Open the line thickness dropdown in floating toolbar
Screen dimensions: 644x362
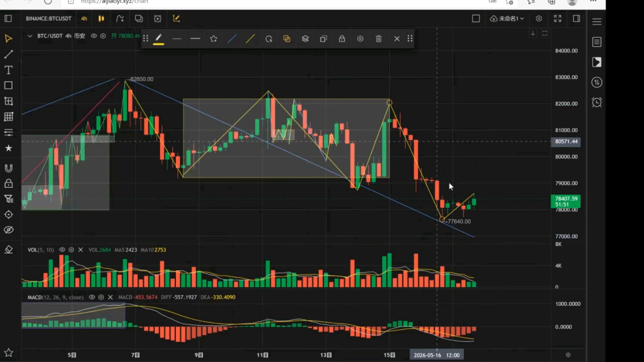coord(195,39)
